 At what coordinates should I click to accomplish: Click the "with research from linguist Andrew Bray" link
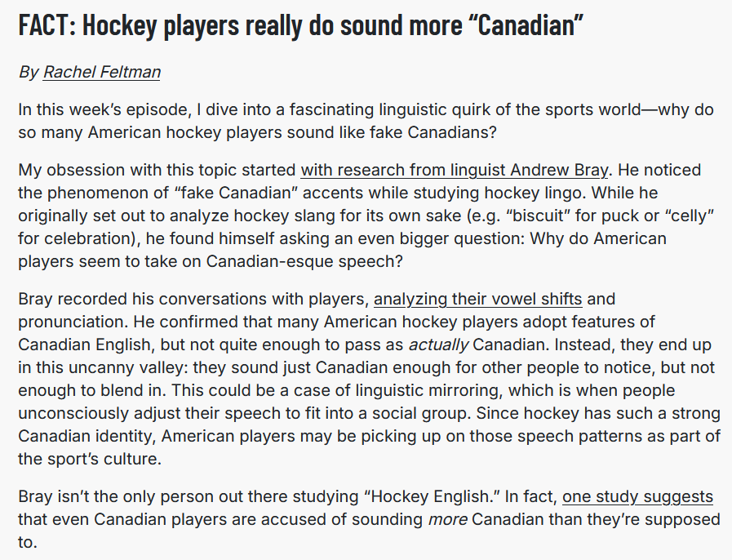(x=455, y=171)
